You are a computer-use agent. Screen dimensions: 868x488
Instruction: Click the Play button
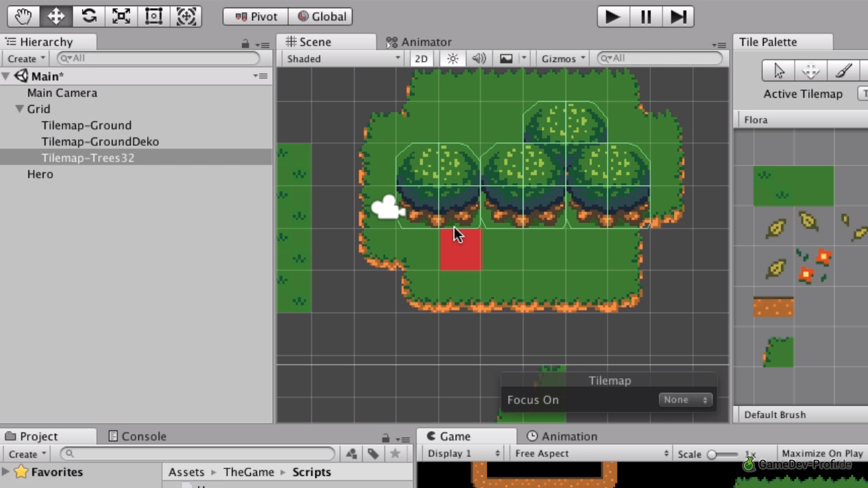pos(612,16)
